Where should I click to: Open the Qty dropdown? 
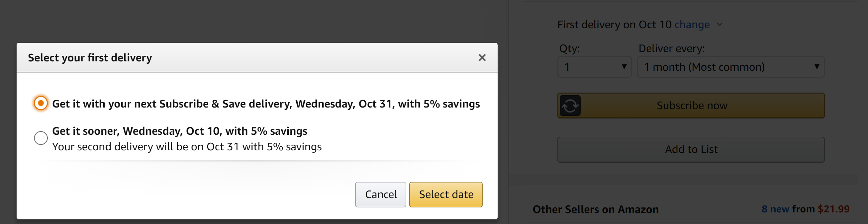point(594,67)
